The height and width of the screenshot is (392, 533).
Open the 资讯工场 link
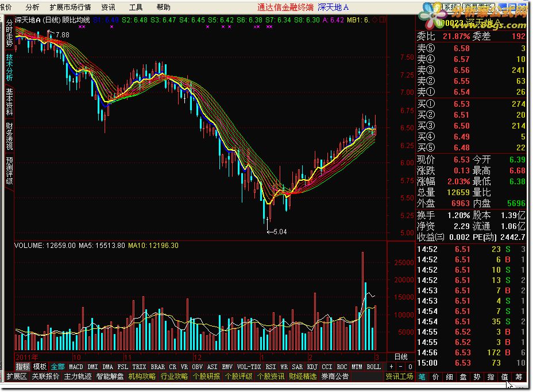399,377
